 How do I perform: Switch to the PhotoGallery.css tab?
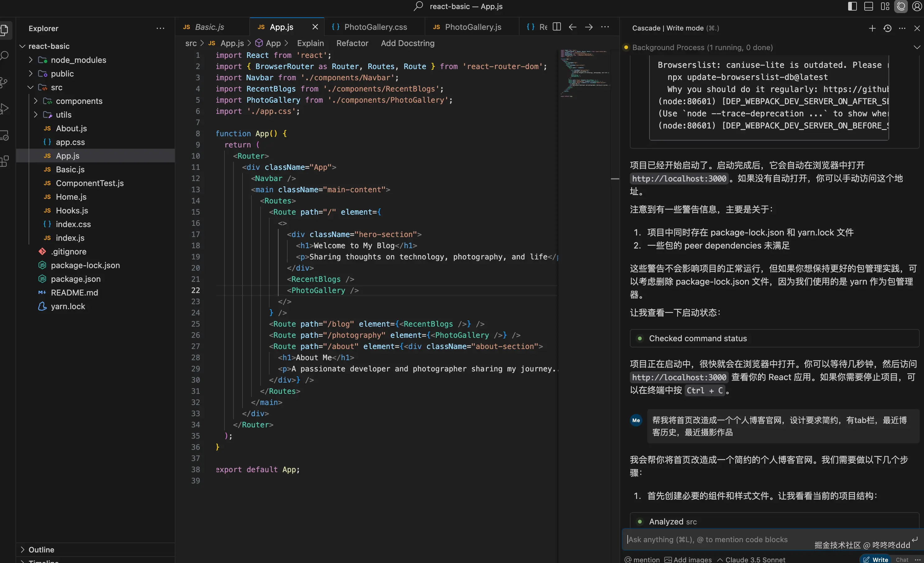(x=375, y=27)
